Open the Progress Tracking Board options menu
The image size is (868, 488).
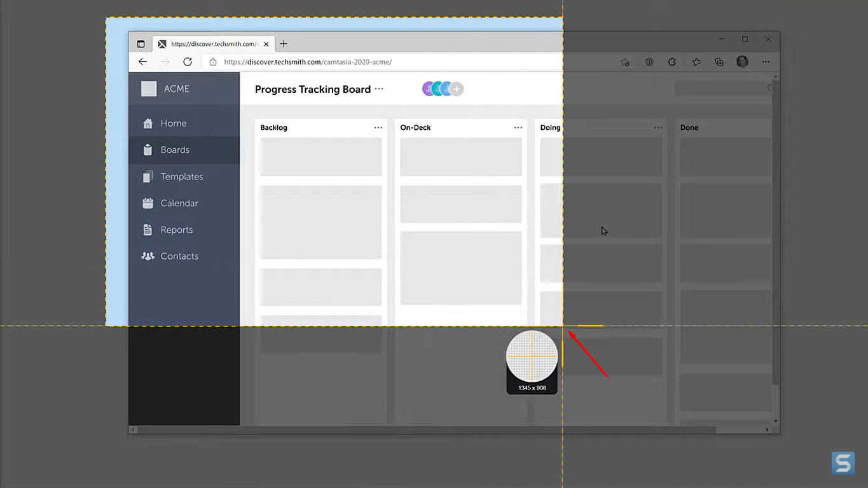pyautogui.click(x=379, y=89)
